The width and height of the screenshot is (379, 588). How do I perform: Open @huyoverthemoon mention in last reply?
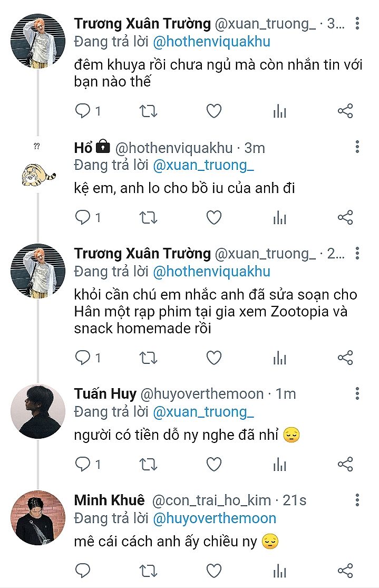(x=215, y=518)
